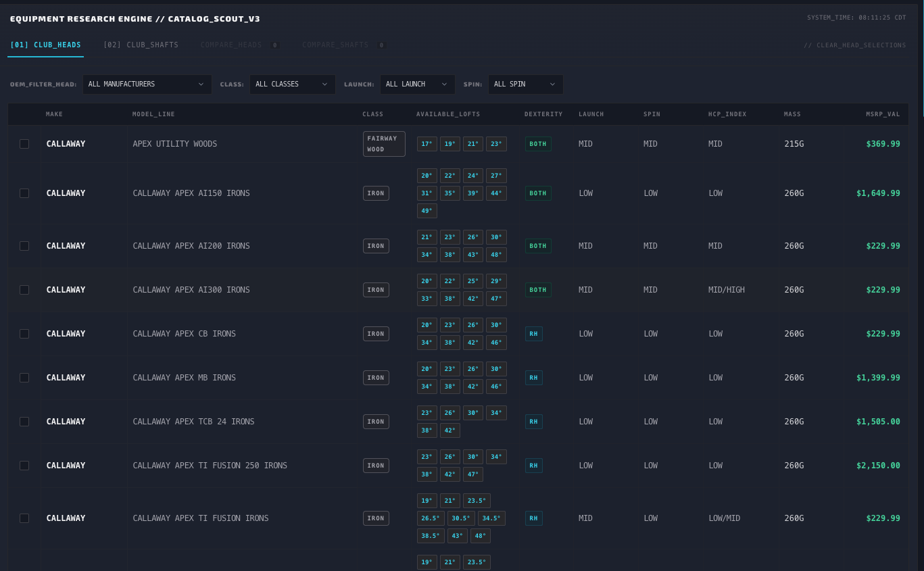Click the CALLAWAY APEX TI FUSION 250 IRONS text
The width and height of the screenshot is (924, 571).
pos(210,466)
